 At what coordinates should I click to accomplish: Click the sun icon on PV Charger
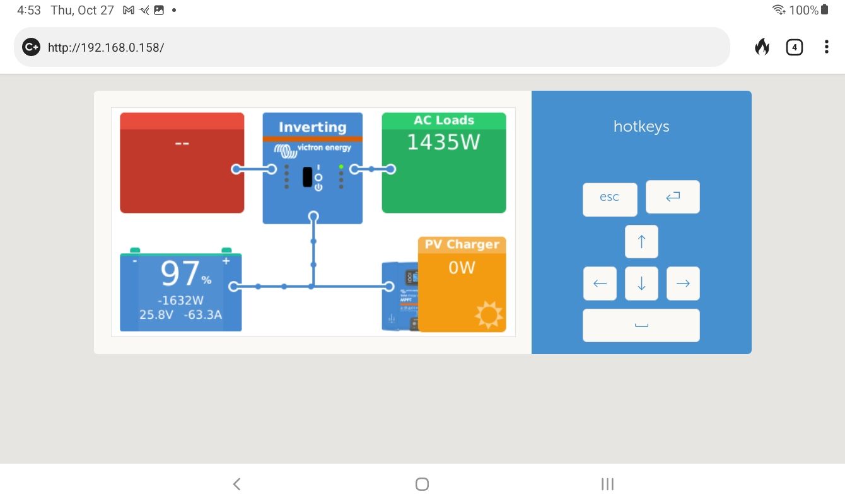489,314
